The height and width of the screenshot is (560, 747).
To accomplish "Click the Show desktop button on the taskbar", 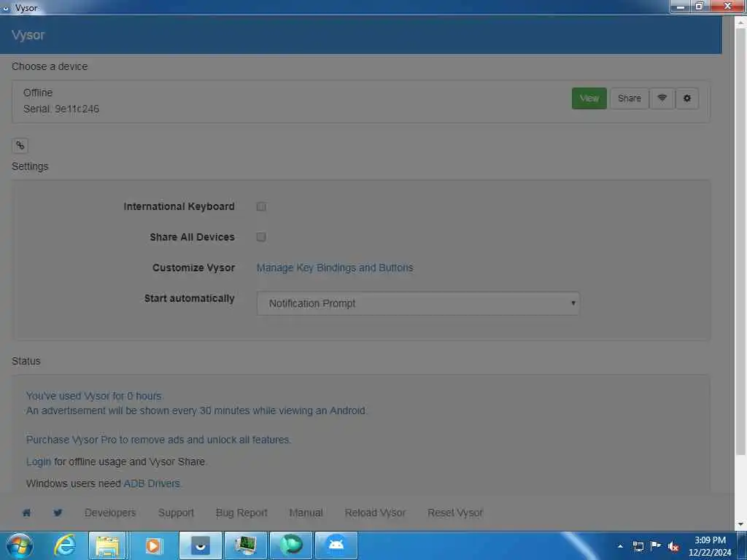I will [x=742, y=545].
